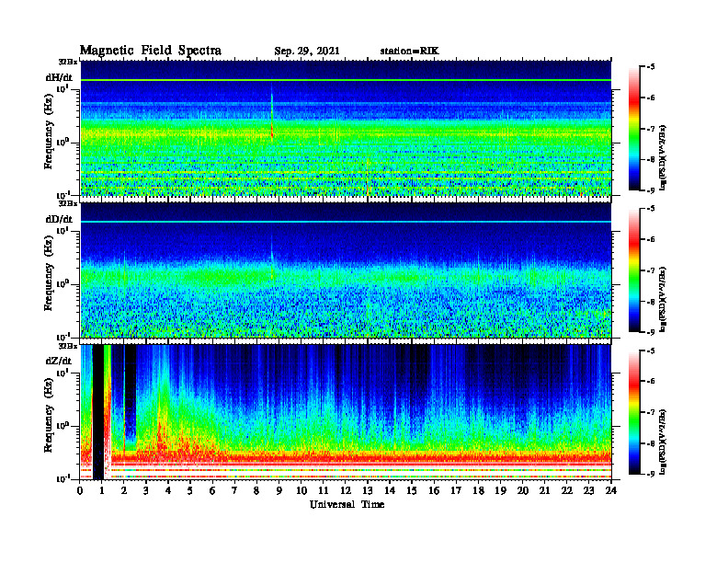
Task: Click hour 5 on Universal Time axis
Action: (x=191, y=491)
